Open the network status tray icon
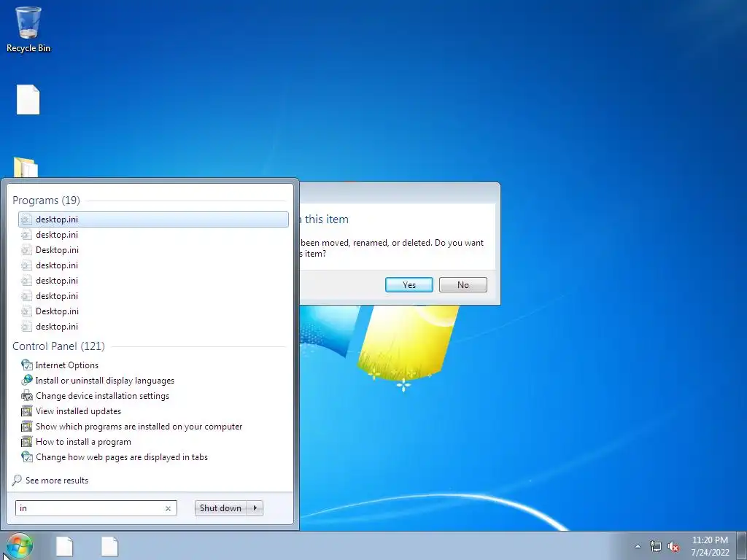This screenshot has width=747, height=560. point(656,547)
